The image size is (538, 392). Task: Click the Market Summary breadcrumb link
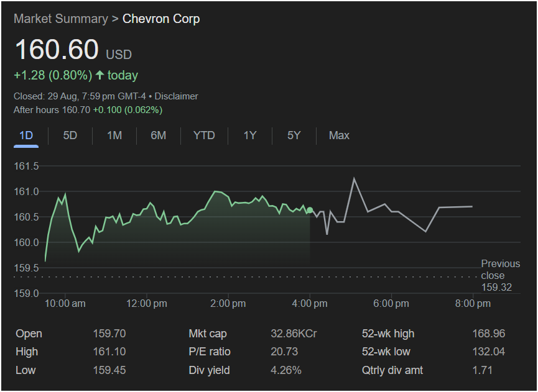(60, 19)
